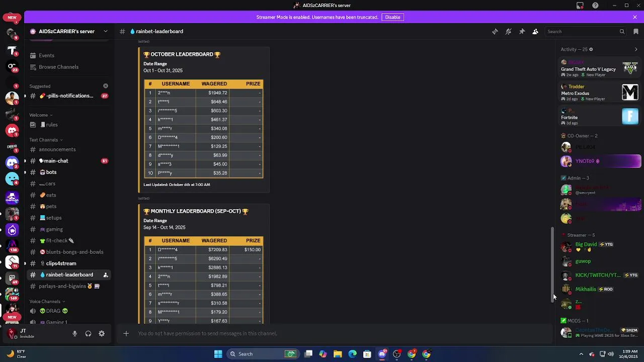Open the pets channel
The image size is (644, 362).
(x=68, y=207)
